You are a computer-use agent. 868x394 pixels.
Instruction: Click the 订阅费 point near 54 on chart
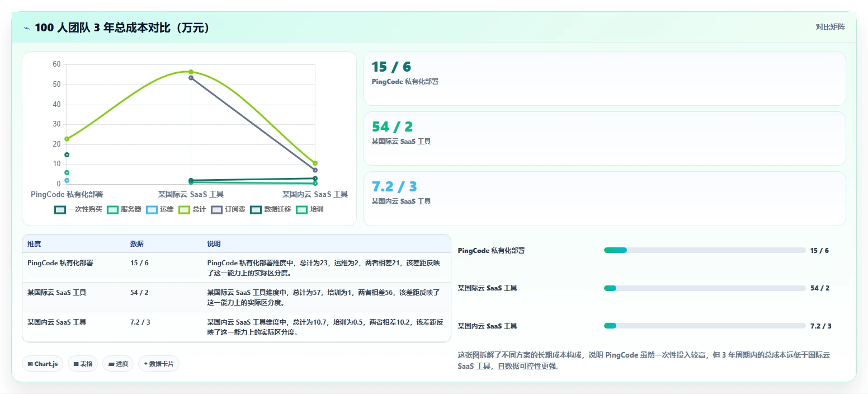click(191, 78)
